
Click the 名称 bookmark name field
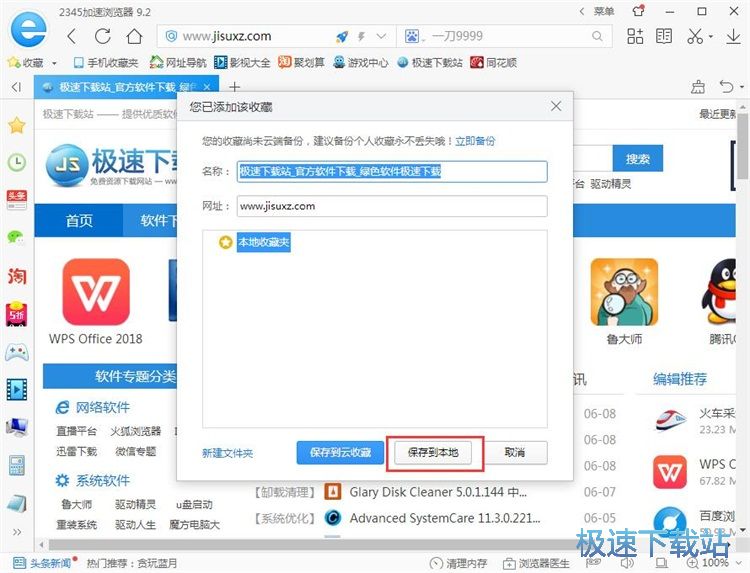tap(392, 171)
